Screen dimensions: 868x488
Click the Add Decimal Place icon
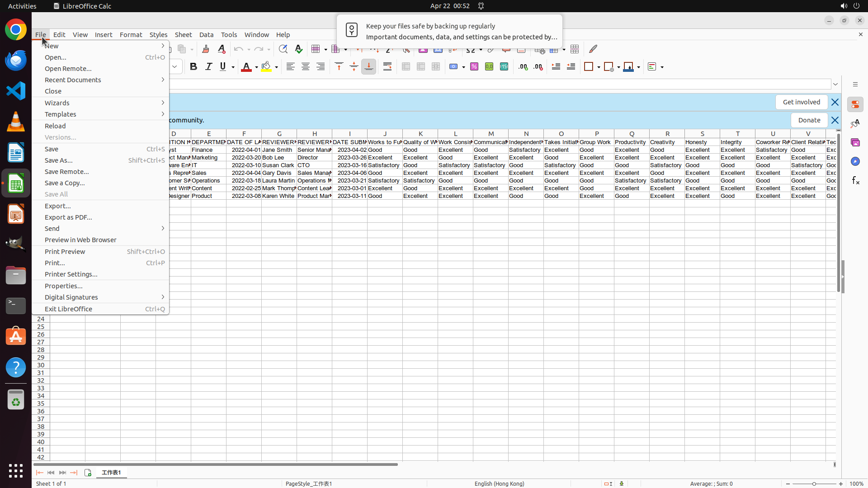[x=523, y=67]
